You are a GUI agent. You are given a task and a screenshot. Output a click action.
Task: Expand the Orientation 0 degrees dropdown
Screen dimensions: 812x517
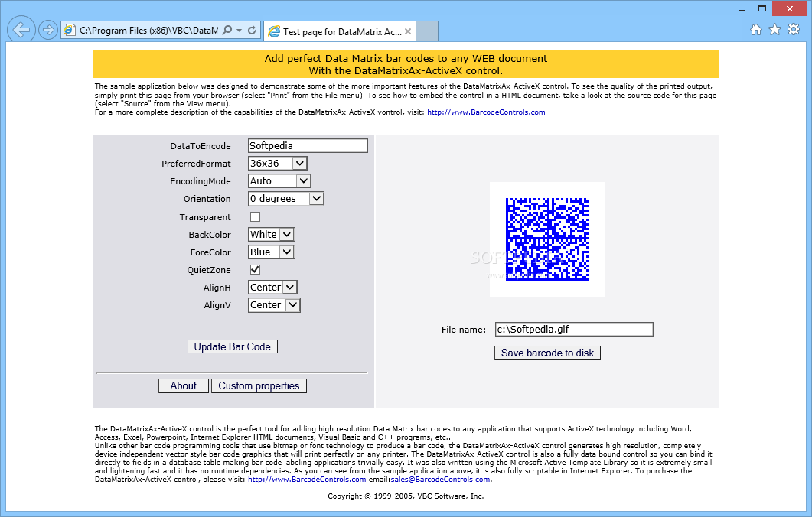(x=286, y=198)
